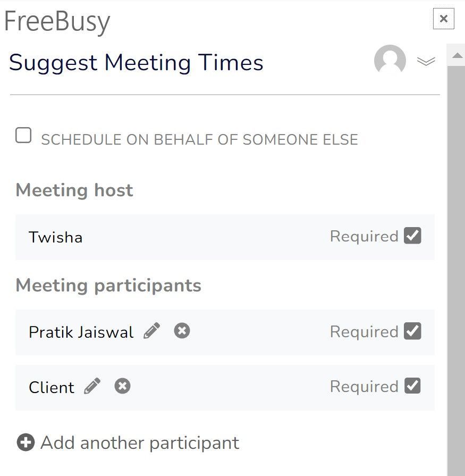
Task: Click the Add another participant link
Action: pyautogui.click(x=140, y=442)
